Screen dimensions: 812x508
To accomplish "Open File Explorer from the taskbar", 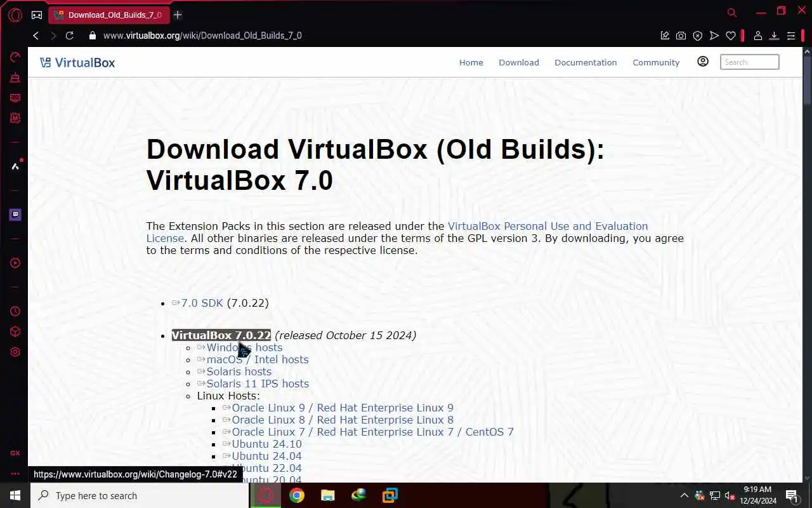I will click(x=327, y=495).
